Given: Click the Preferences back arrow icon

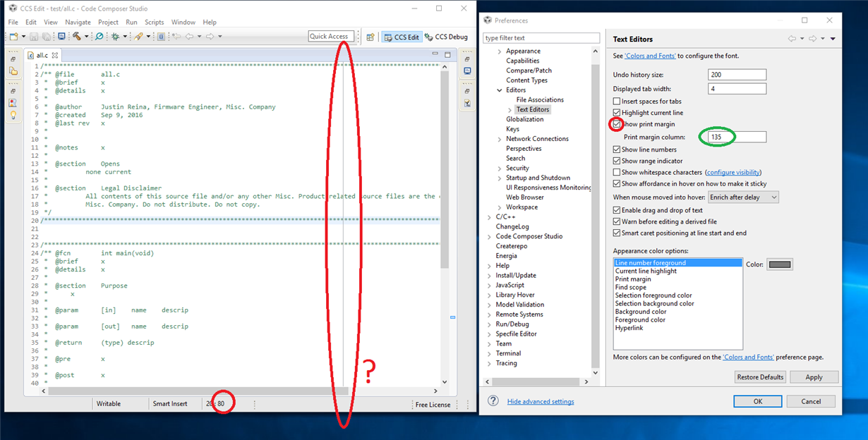Looking at the screenshot, I should [792, 39].
